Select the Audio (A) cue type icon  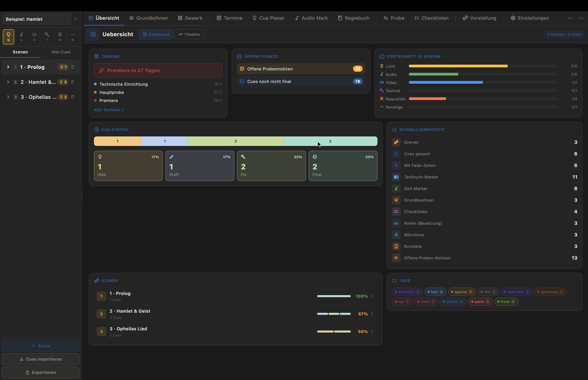pos(21,36)
